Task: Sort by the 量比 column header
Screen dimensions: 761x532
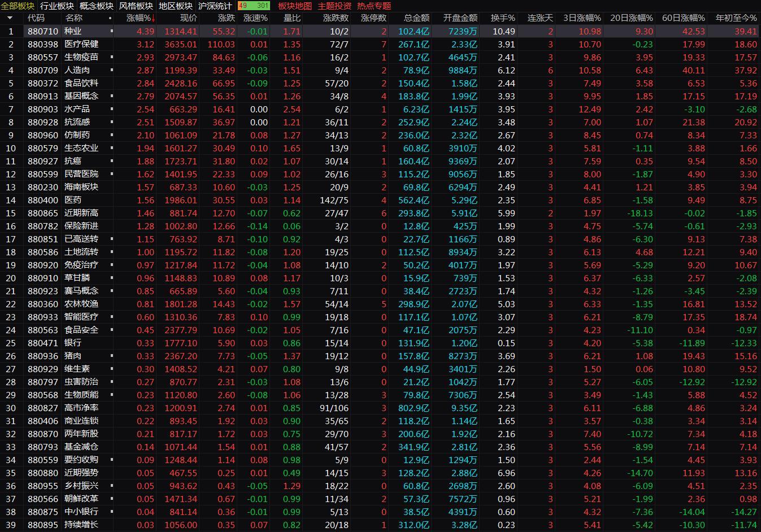Action: [x=292, y=18]
